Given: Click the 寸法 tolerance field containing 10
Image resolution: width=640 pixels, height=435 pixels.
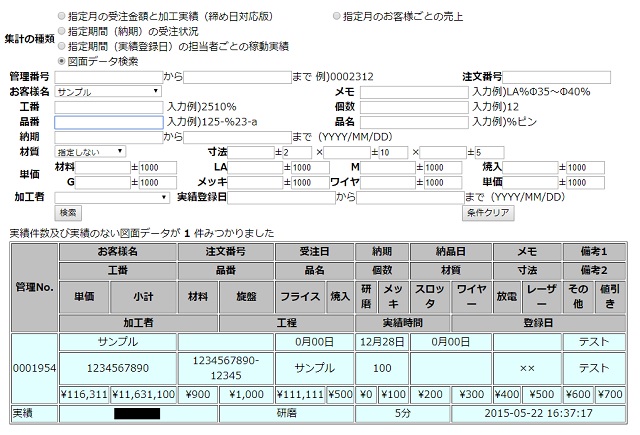Looking at the screenshot, I should click(393, 152).
